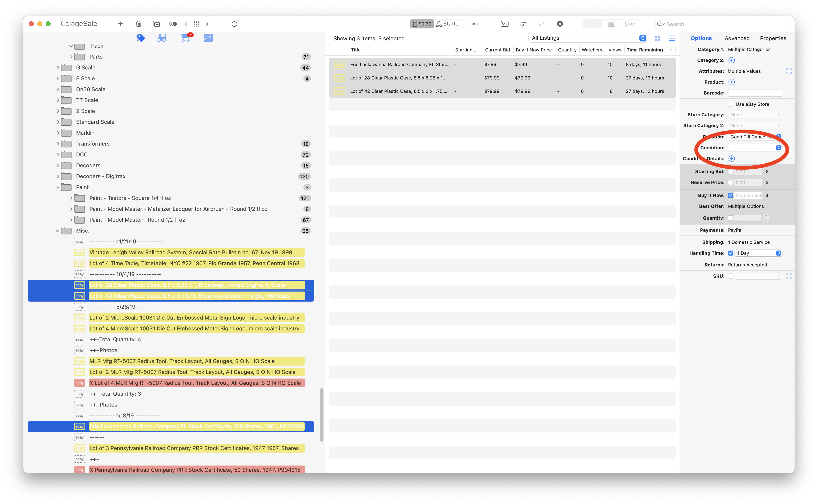Switch to the Advanced tab
This screenshot has width=818, height=504.
(737, 38)
